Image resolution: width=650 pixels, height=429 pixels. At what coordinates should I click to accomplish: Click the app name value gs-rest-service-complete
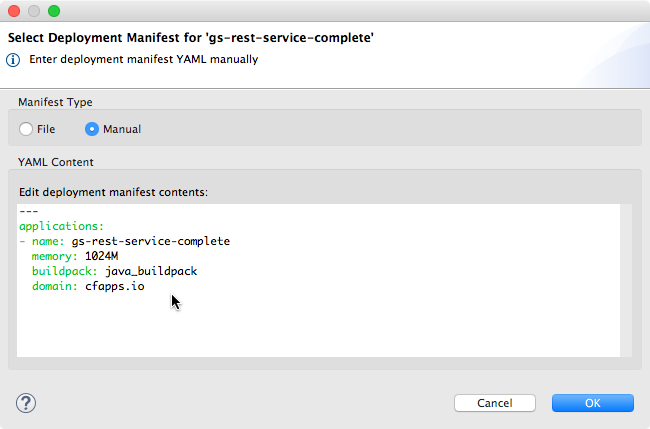point(150,241)
